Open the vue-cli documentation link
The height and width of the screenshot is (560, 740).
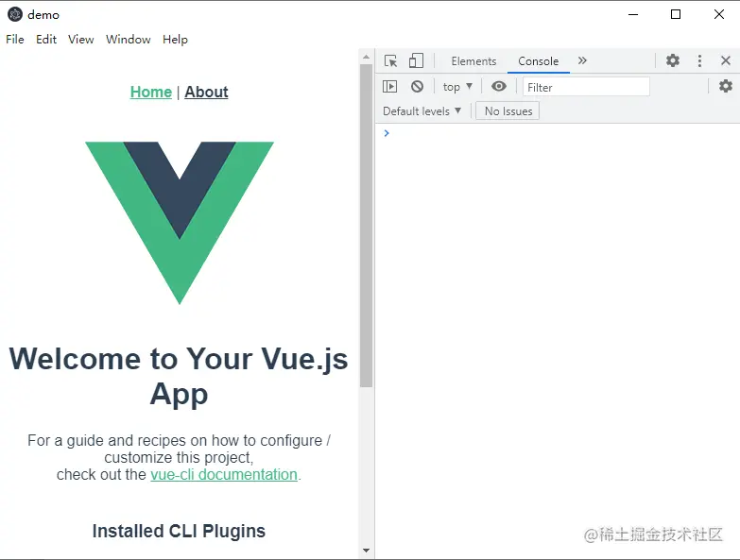click(224, 474)
